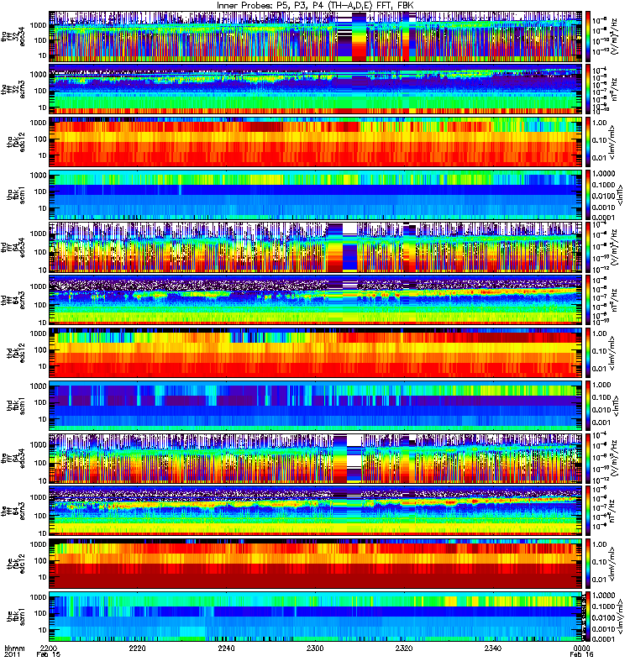This screenshot has width=630, height=672.
Task: Click the '2011' year label
Action: pyautogui.click(x=12, y=655)
